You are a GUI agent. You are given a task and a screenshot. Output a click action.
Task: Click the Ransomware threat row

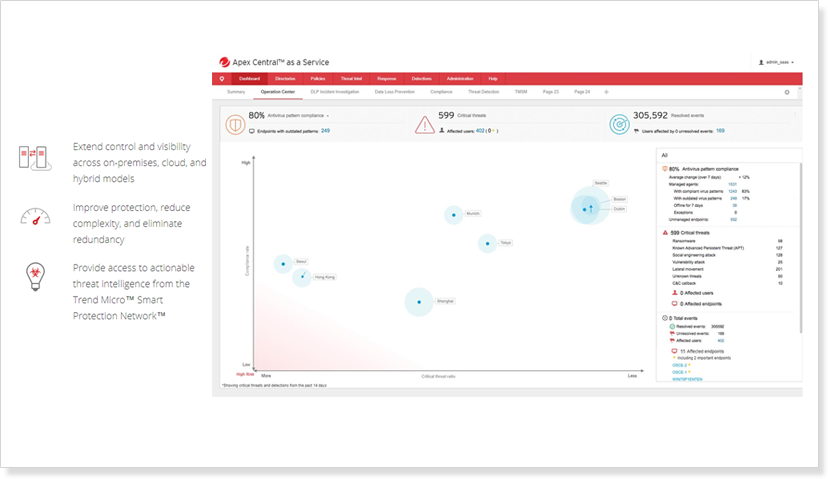(727, 241)
